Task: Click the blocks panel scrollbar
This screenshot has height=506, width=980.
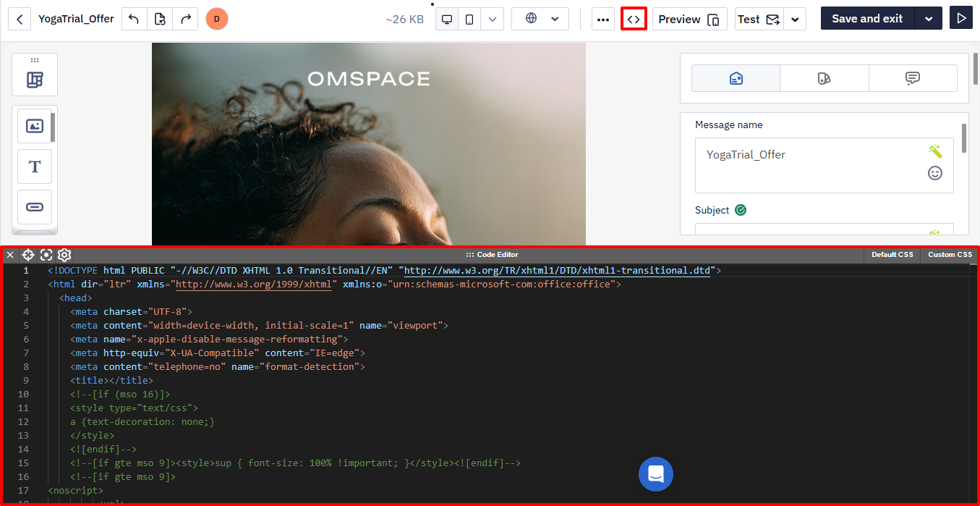Action: click(53, 127)
